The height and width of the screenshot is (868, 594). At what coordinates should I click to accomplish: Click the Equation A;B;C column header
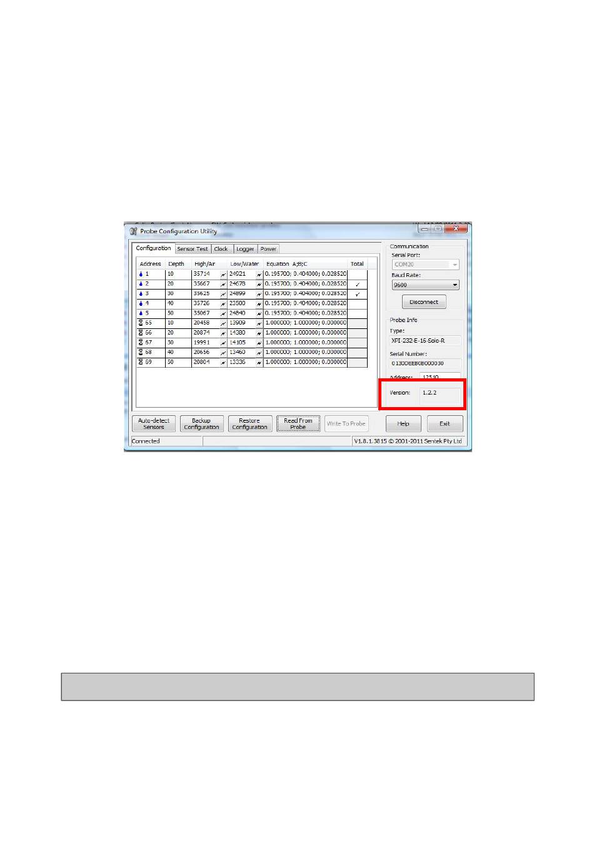pyautogui.click(x=305, y=264)
